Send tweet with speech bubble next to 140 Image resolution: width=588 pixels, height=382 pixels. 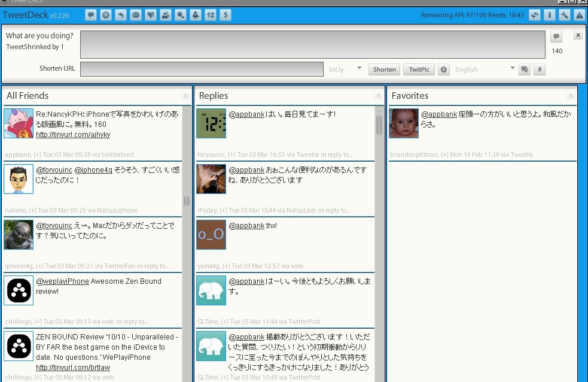coord(556,37)
